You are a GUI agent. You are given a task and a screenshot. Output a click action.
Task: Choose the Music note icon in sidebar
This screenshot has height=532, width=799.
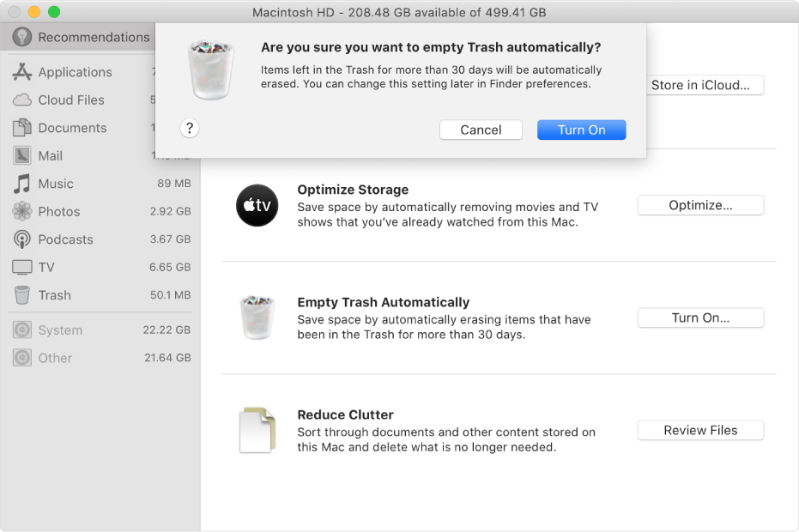tap(22, 184)
